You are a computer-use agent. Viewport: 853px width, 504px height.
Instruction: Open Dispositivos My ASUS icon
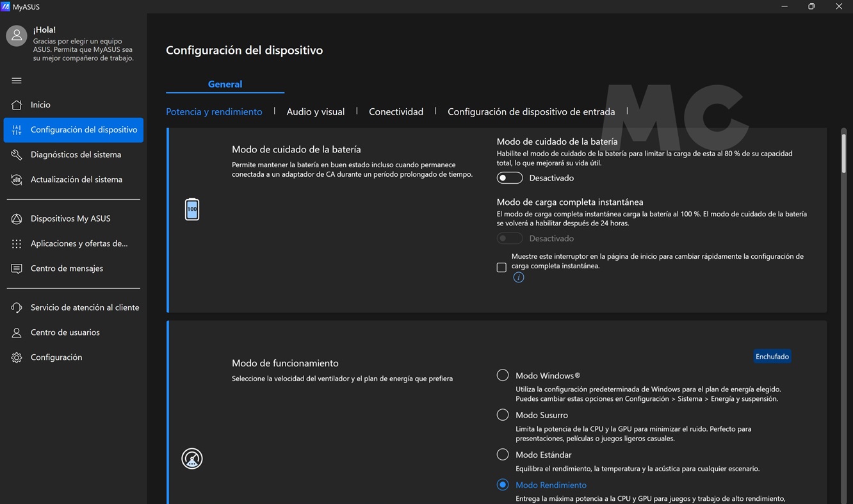tap(17, 219)
